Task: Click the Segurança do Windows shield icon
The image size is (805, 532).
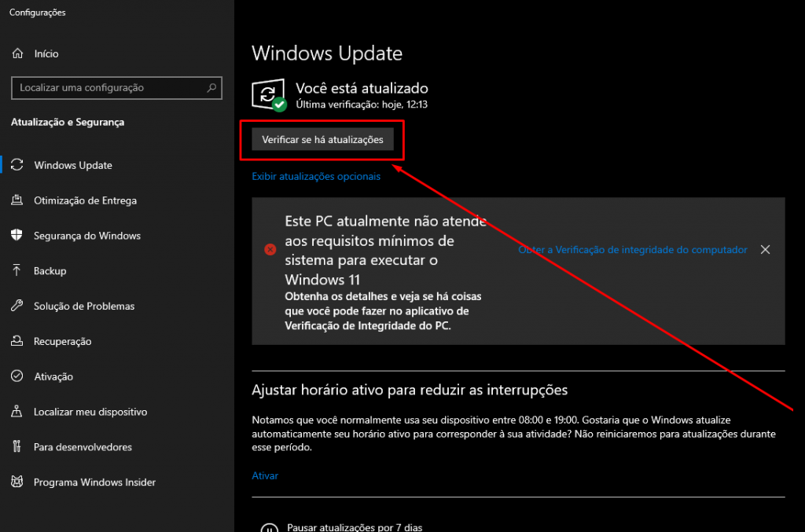Action: click(x=17, y=236)
